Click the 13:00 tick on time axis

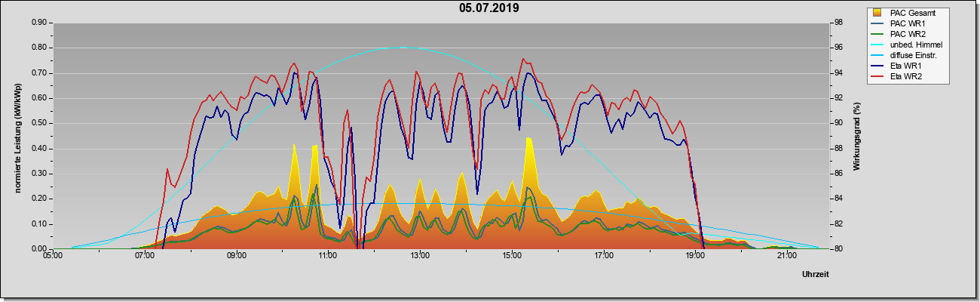[420, 257]
